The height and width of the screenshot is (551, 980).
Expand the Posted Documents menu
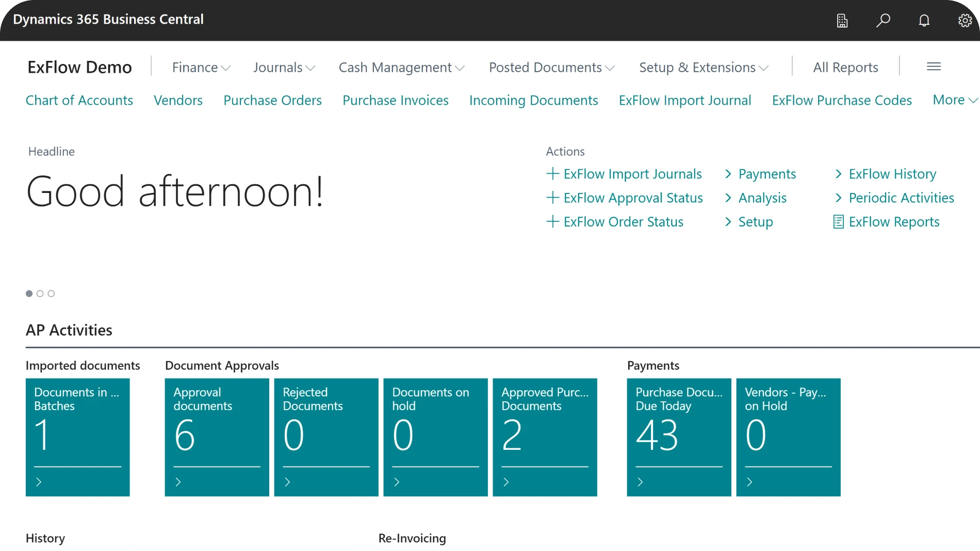point(552,68)
